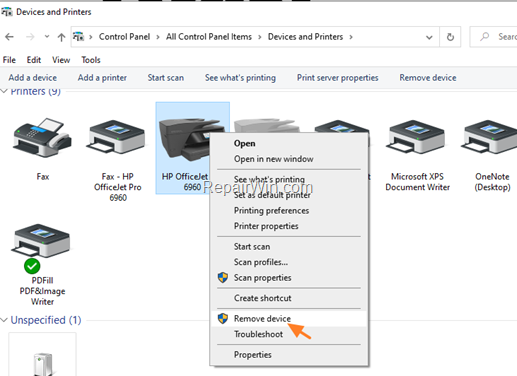Choose Start scan in context menu
This screenshot has width=517, height=376.
pyautogui.click(x=289, y=247)
